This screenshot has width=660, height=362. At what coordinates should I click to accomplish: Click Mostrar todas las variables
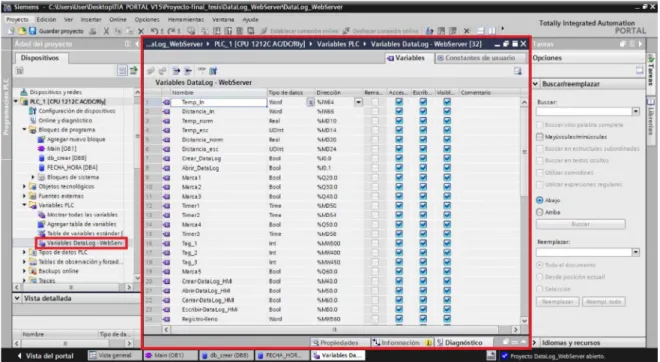(82, 215)
